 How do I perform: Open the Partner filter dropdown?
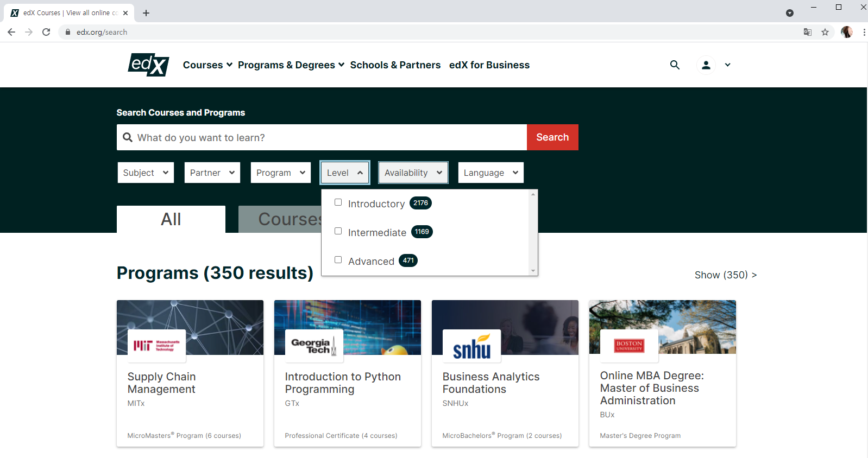212,173
